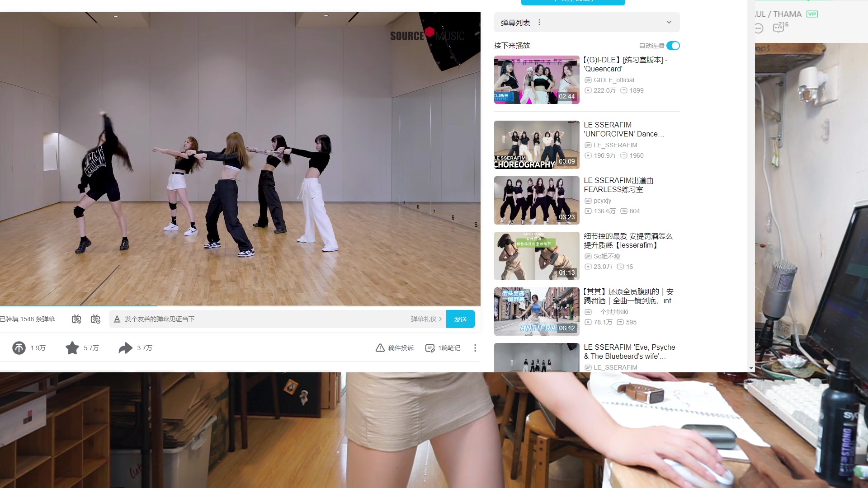868x488 pixels.
Task: Toggle the 自动连播 autoplay switch
Action: tap(673, 46)
